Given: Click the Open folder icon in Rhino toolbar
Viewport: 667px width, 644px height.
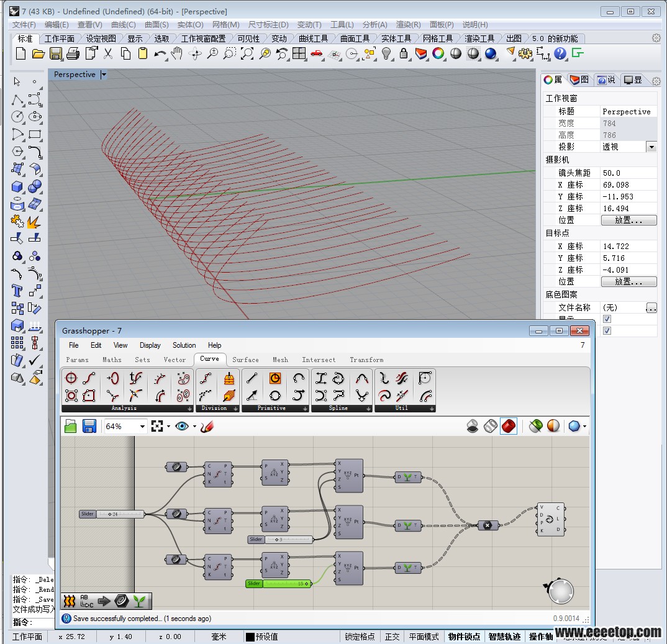Looking at the screenshot, I should [x=39, y=54].
